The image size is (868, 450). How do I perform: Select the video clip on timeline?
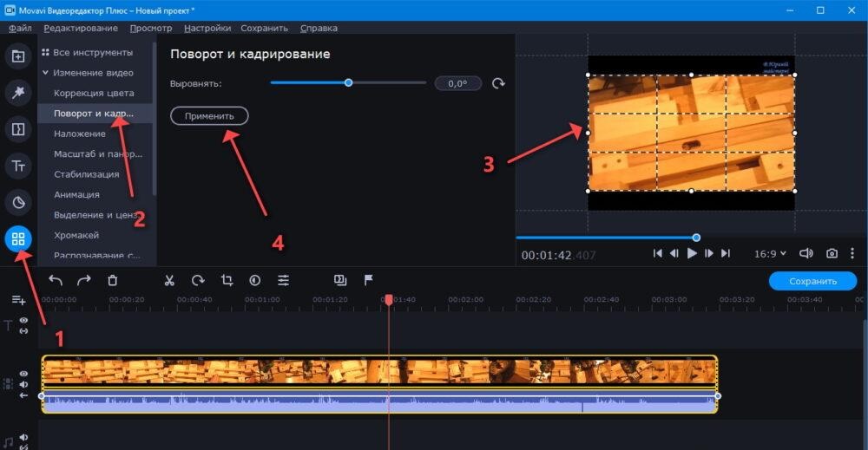tap(380, 370)
